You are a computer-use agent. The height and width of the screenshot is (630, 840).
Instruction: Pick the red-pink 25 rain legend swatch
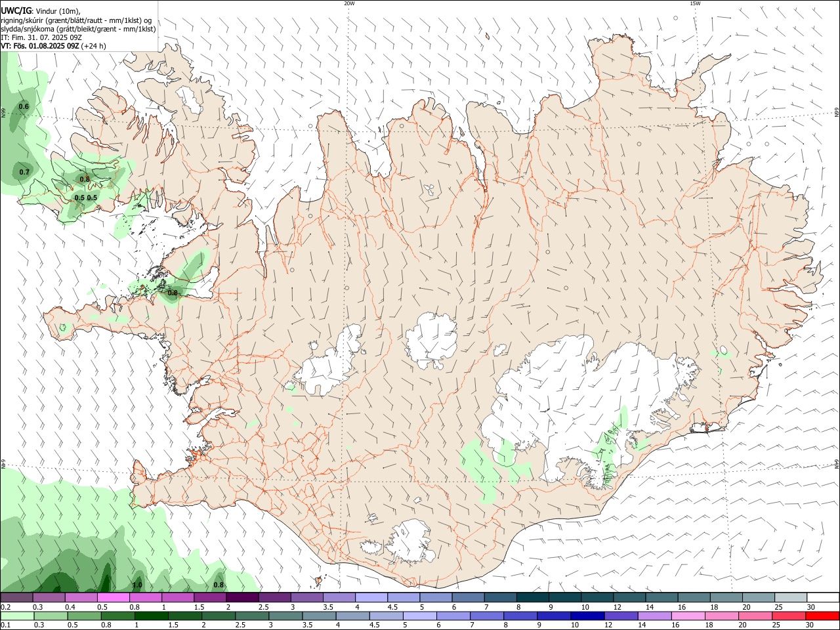[789, 616]
